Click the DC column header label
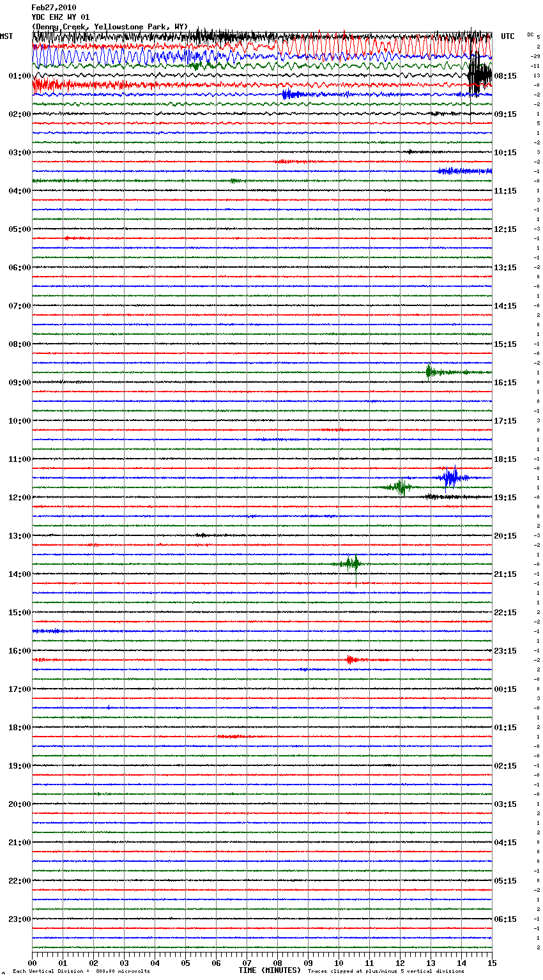 tap(530, 34)
